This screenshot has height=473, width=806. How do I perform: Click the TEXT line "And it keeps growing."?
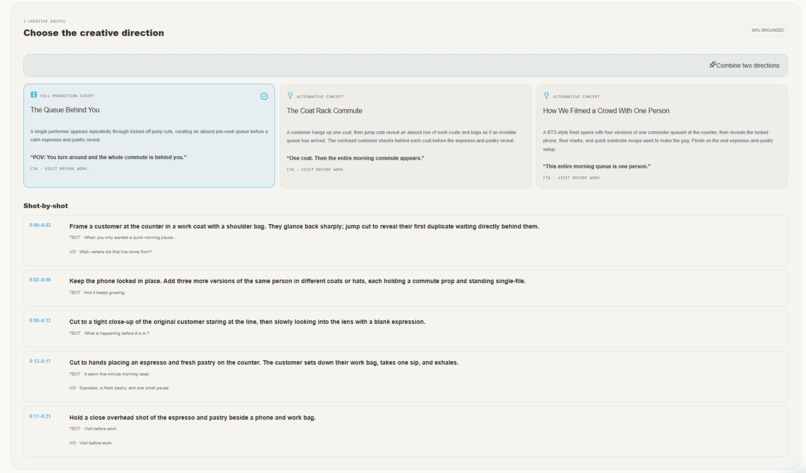pyautogui.click(x=97, y=293)
